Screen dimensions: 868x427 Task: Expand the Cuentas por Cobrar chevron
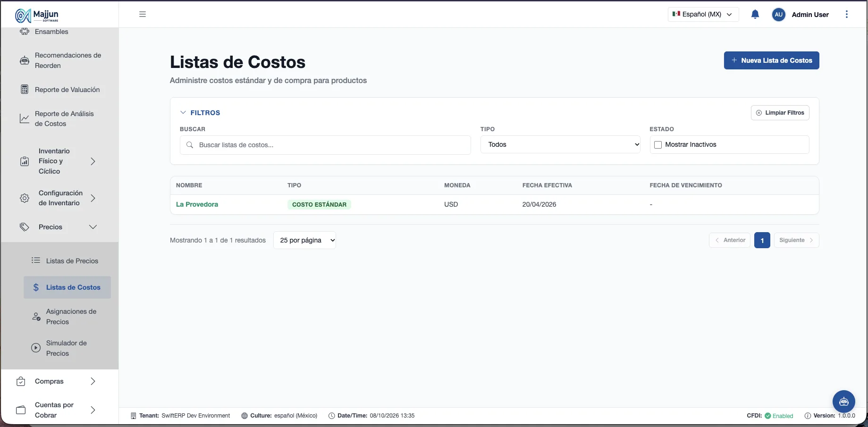(x=93, y=410)
